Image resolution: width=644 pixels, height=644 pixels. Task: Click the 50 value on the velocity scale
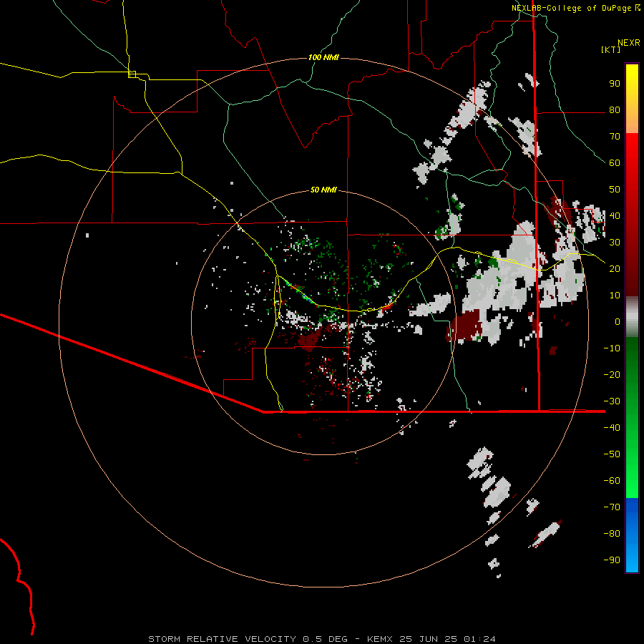[615, 190]
